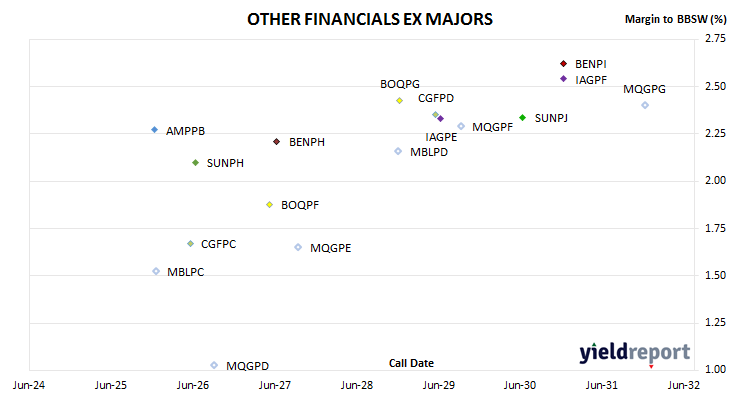
Task: Click the AMPPB blue diamond marker
Action: pos(155,130)
